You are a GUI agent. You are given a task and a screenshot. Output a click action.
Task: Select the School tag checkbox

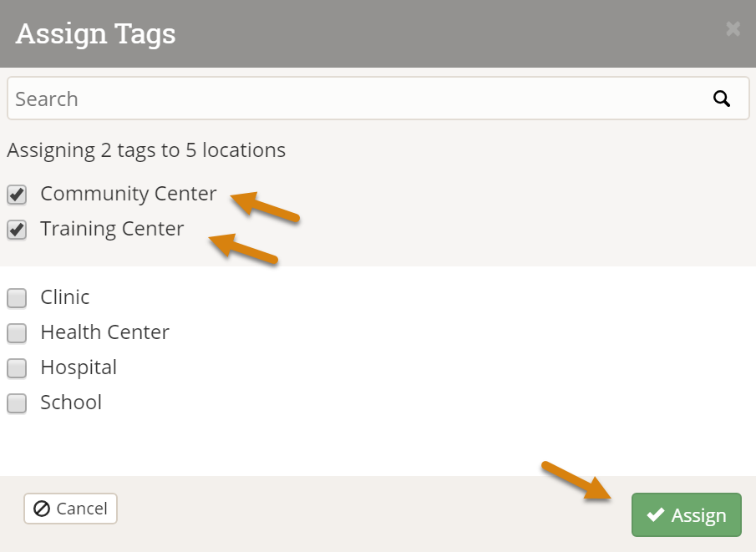[x=17, y=403]
